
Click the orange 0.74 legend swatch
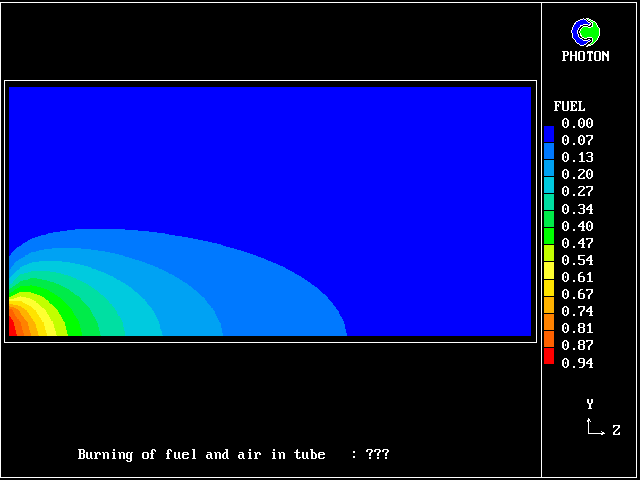[549, 304]
